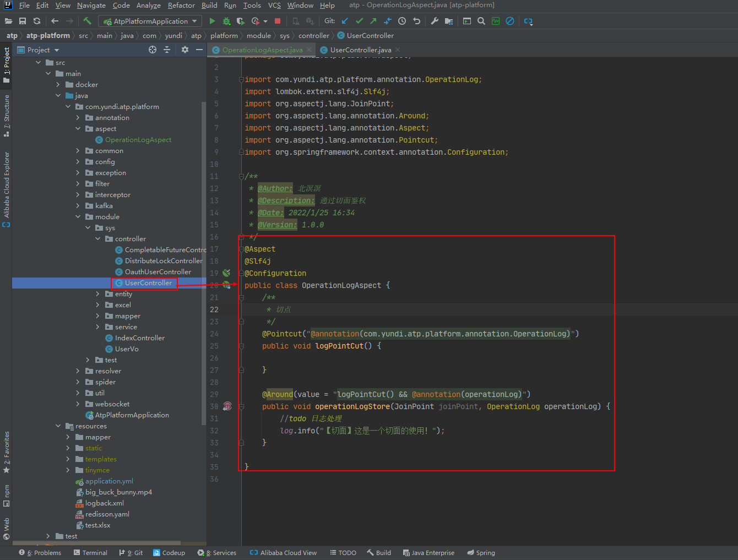Screen dimensions: 738x560
Task: Toggle the Favorites tool window sidebar tab
Action: [x=7, y=452]
